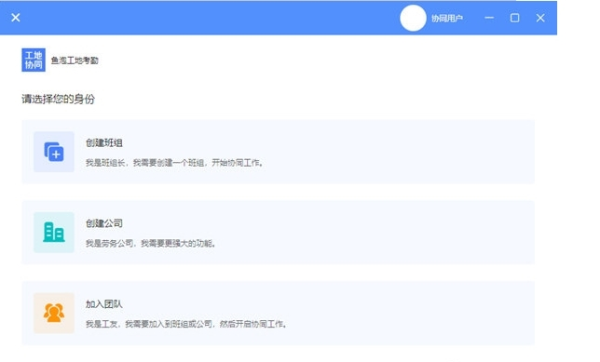The image size is (600, 362).
Task: Click the 创建班组 plus icon
Action: [54, 152]
